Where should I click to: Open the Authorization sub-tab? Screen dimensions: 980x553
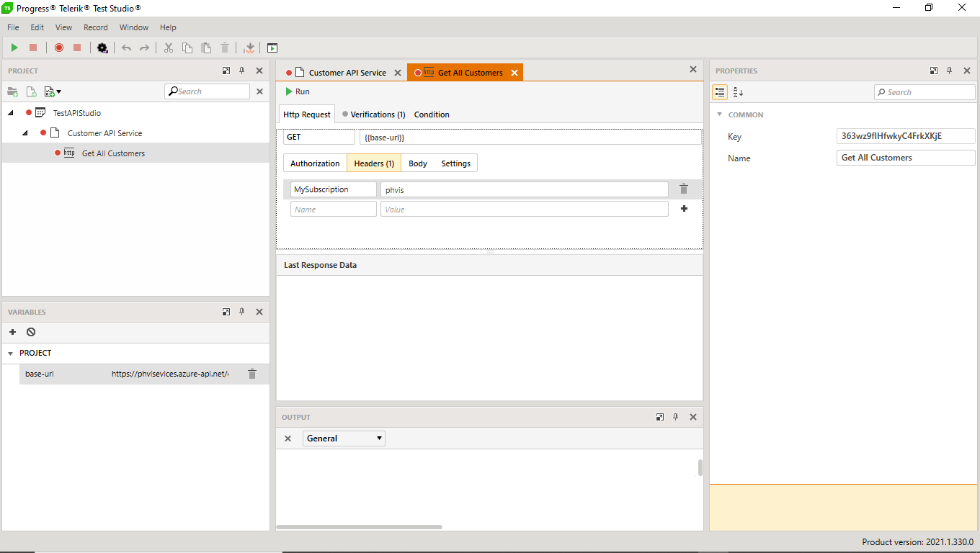point(315,163)
